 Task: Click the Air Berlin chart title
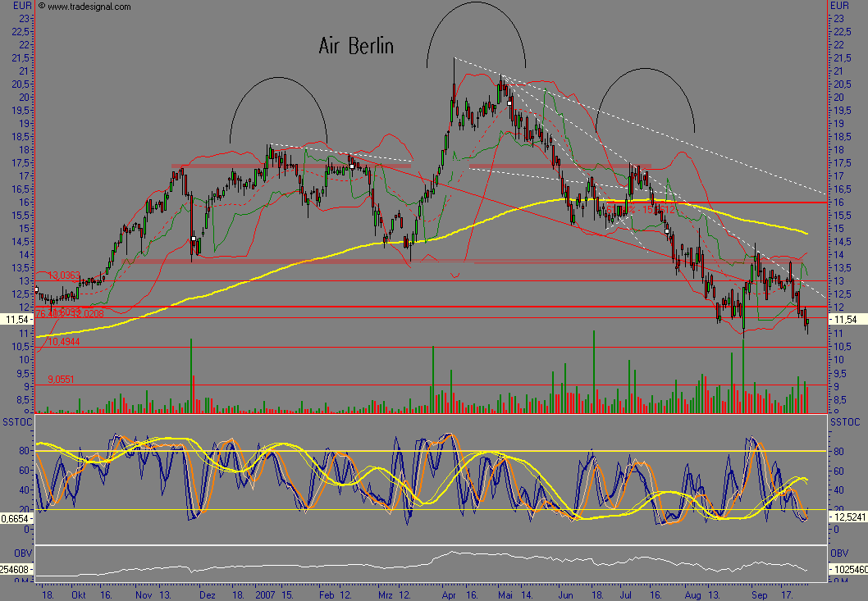pyautogui.click(x=356, y=47)
